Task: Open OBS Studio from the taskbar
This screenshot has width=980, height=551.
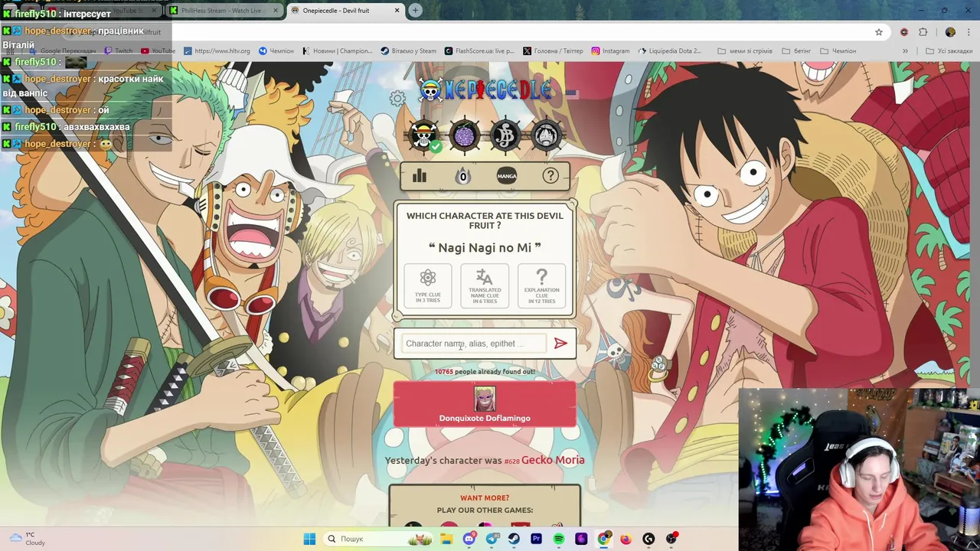Action: (671, 539)
